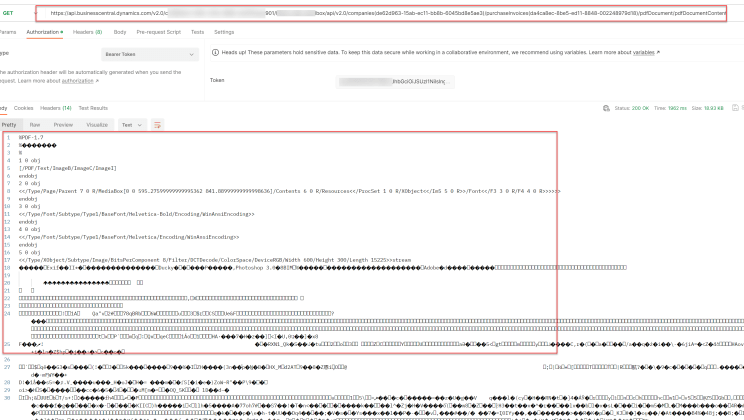View the response Cookies tab

[23, 108]
